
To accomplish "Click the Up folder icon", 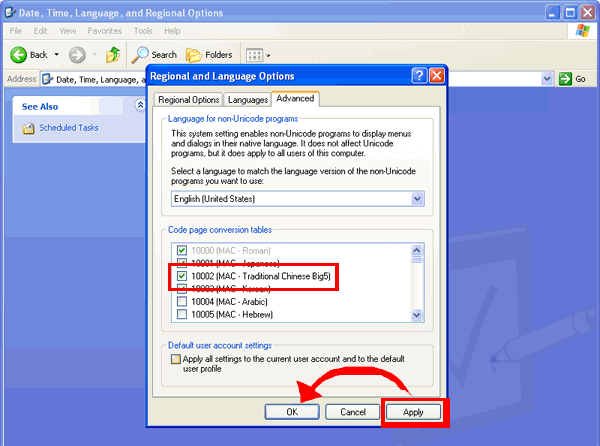I will coord(113,54).
